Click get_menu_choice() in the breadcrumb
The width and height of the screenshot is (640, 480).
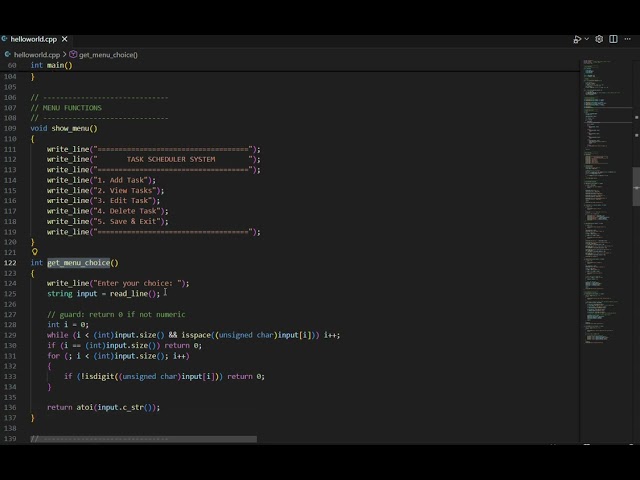click(108, 55)
